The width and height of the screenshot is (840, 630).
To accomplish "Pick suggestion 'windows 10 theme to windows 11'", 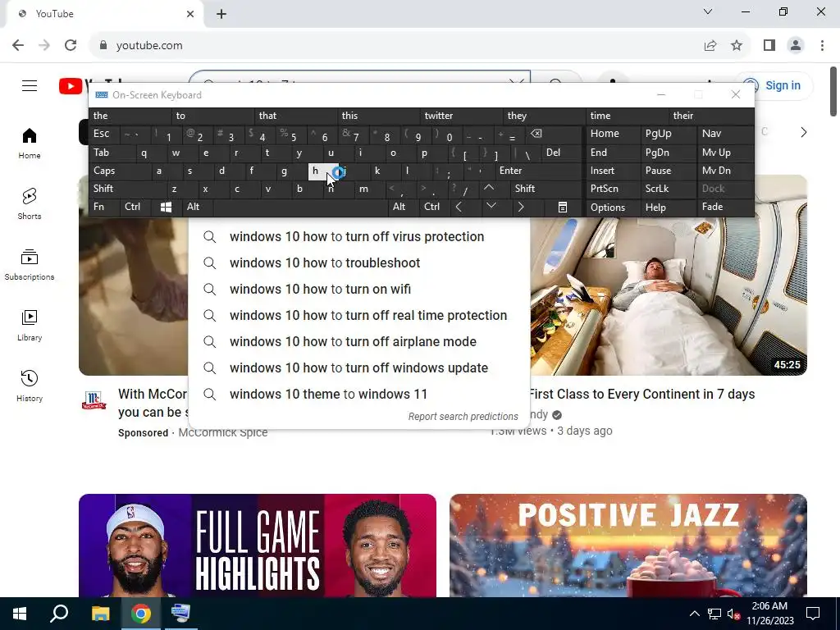I will (359, 395).
